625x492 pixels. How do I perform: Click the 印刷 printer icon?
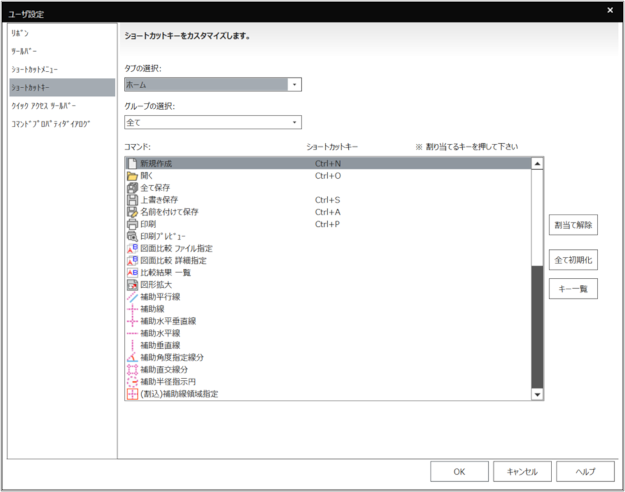(132, 224)
